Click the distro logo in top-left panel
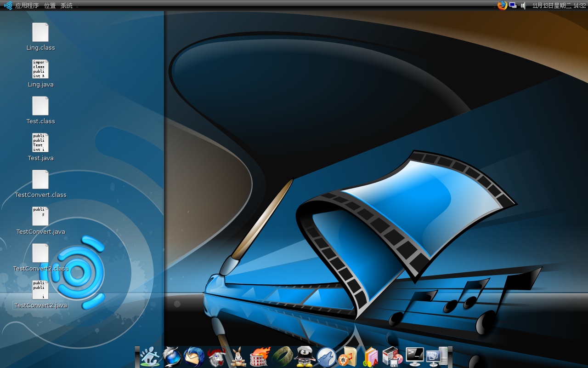This screenshot has width=588, height=368. pyautogui.click(x=8, y=6)
